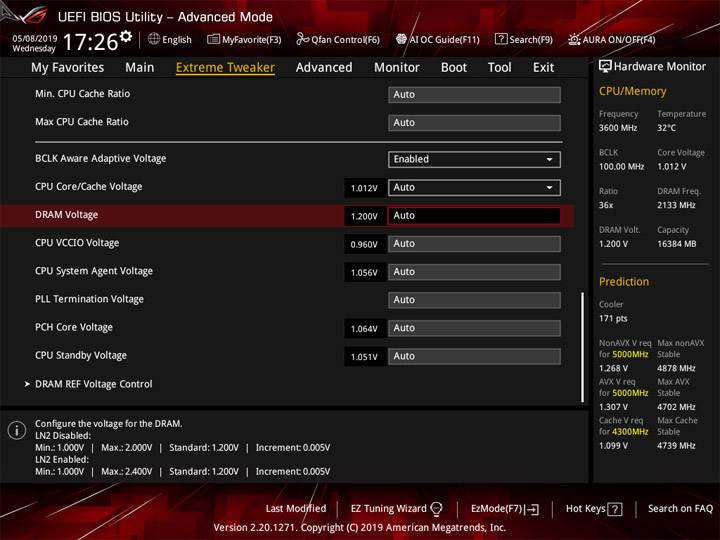
Task: Click the 1.051V Standby readout
Action: pos(365,357)
